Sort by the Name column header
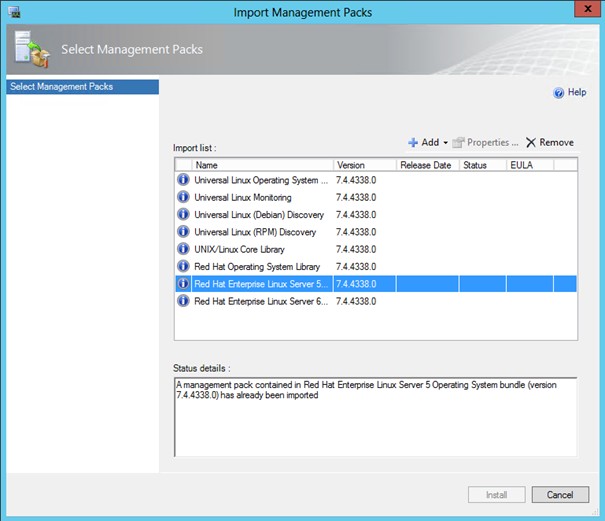This screenshot has height=521, width=605. (x=262, y=165)
